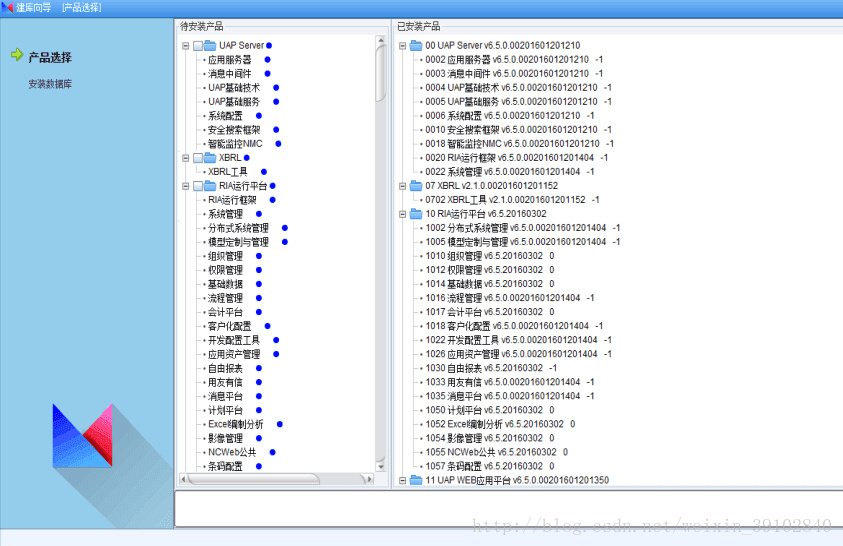
Task: Click the UAP Server folder icon in pending list
Action: [210, 46]
